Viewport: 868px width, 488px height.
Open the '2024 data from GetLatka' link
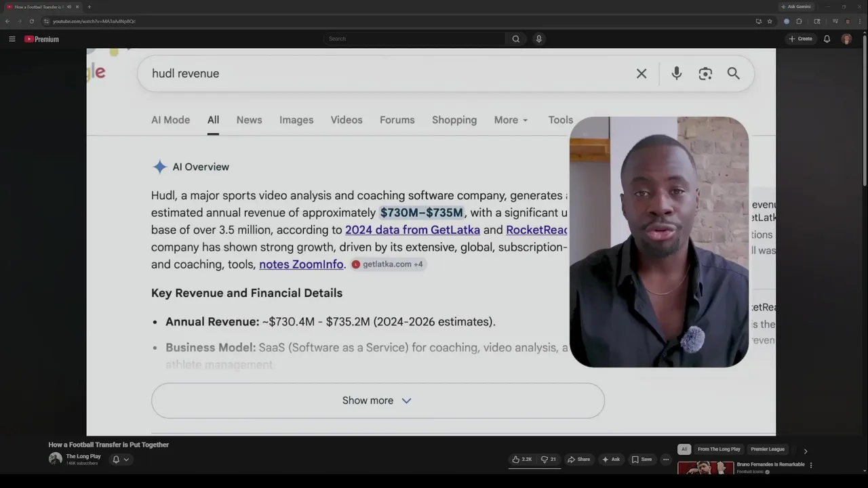[412, 230]
